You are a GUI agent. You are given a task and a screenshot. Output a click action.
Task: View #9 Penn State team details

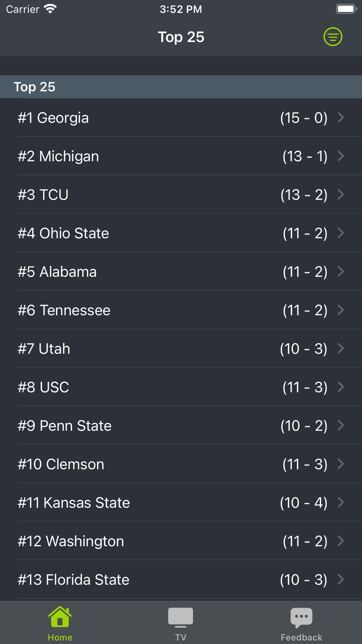tap(65, 426)
